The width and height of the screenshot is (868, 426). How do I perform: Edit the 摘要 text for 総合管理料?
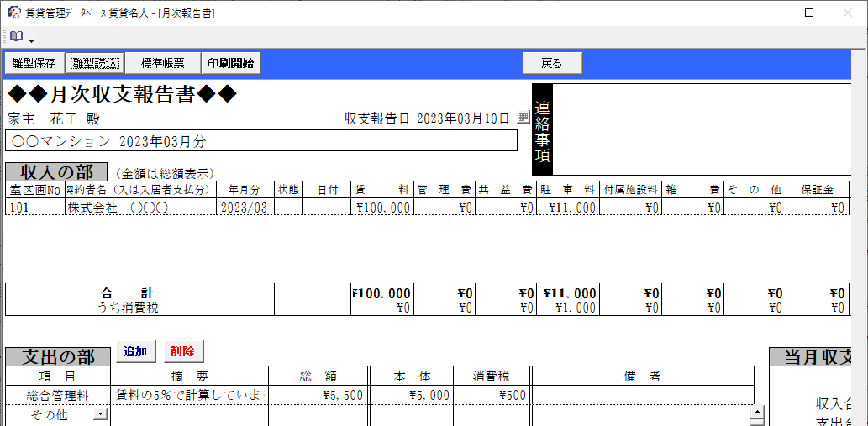[189, 395]
